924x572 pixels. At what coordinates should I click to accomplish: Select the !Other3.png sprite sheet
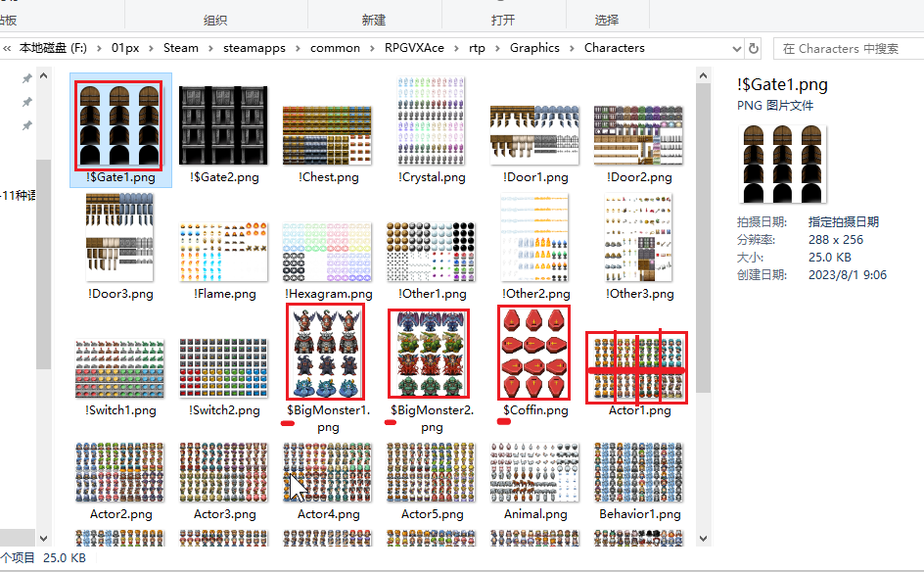(x=638, y=237)
